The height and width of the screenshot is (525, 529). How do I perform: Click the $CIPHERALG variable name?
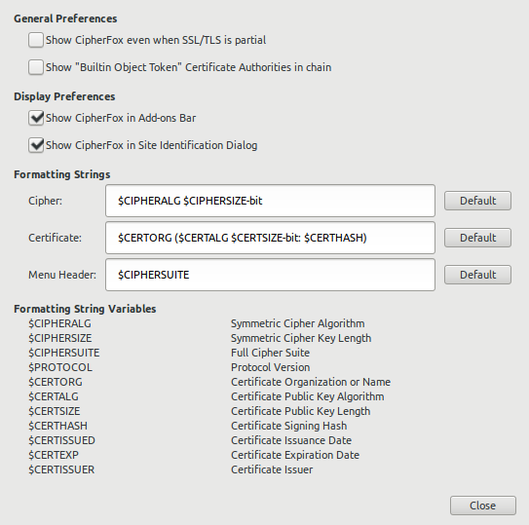(x=60, y=324)
